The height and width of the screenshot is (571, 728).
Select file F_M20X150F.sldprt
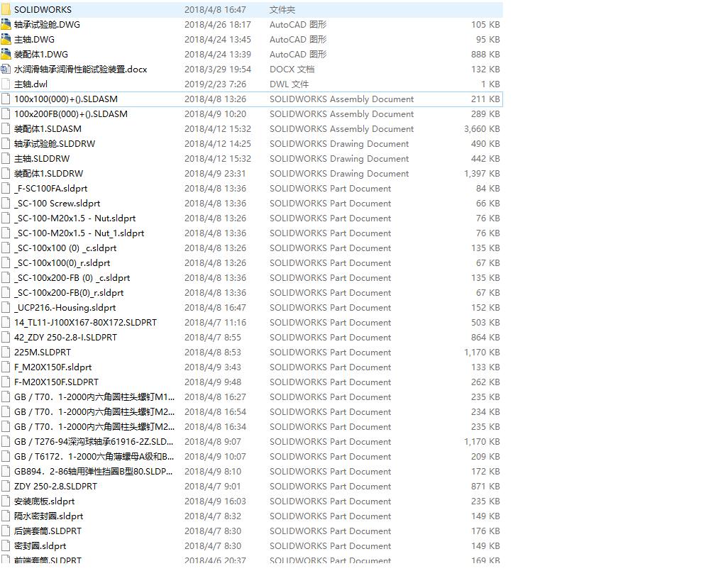pos(53,367)
